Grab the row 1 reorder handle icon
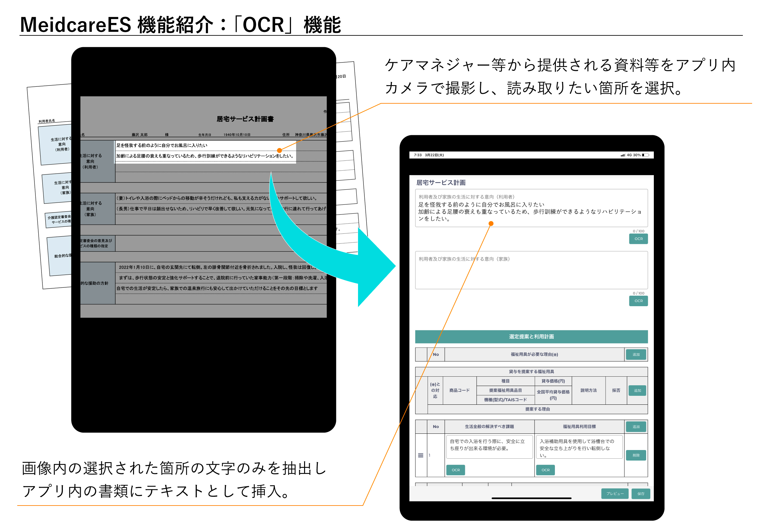Screen dimensions: 762x532 [421, 455]
